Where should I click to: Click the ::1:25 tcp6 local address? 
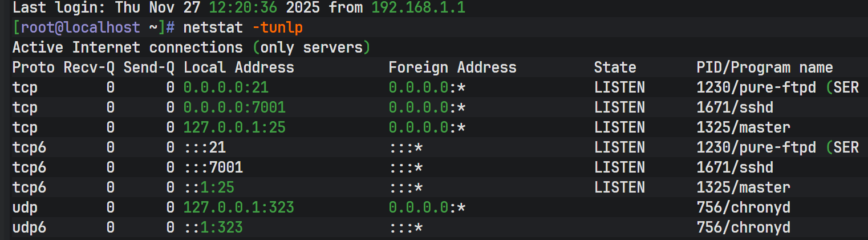coord(209,187)
